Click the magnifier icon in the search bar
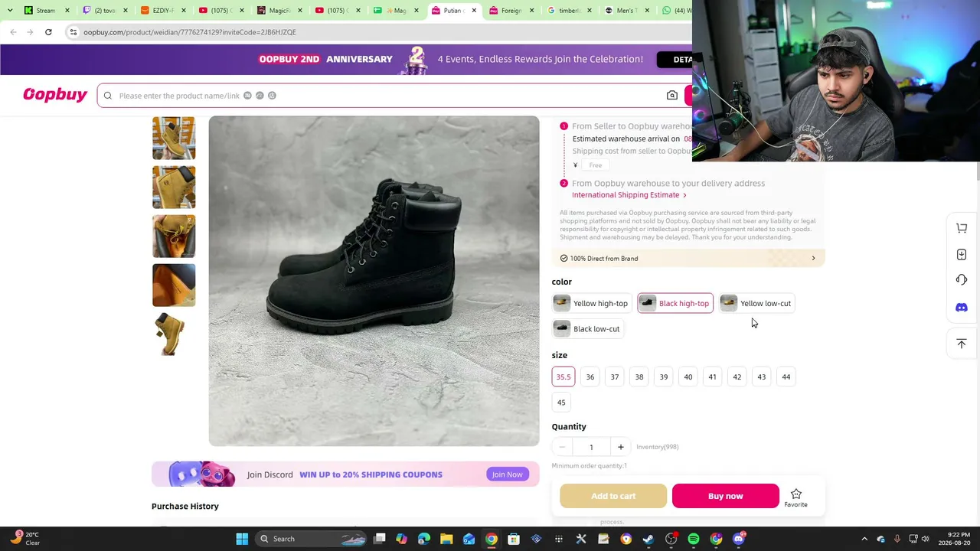The height and width of the screenshot is (551, 980). point(108,96)
